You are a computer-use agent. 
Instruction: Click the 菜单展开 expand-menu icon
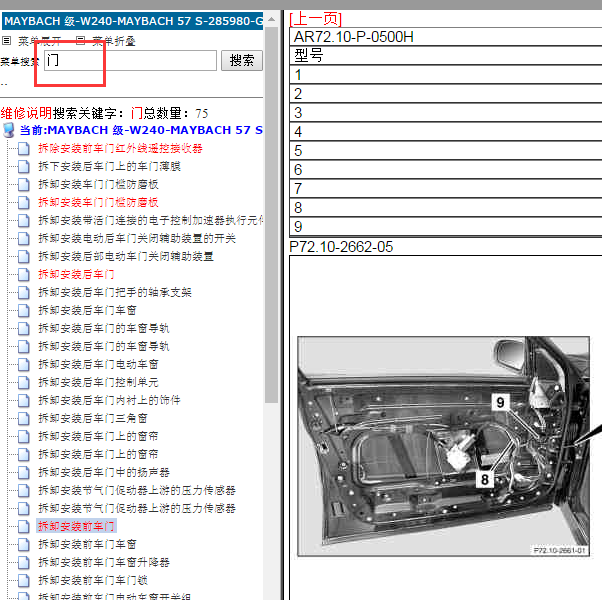[7, 40]
